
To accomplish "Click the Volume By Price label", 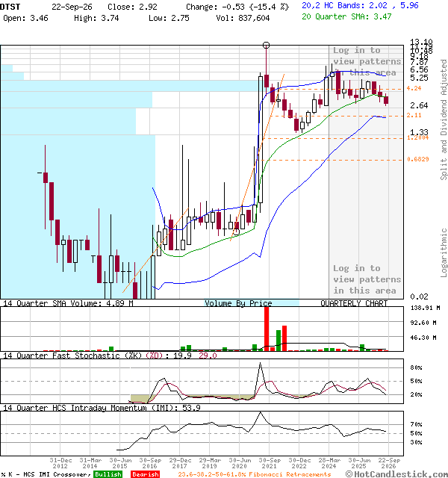I will (x=238, y=303).
